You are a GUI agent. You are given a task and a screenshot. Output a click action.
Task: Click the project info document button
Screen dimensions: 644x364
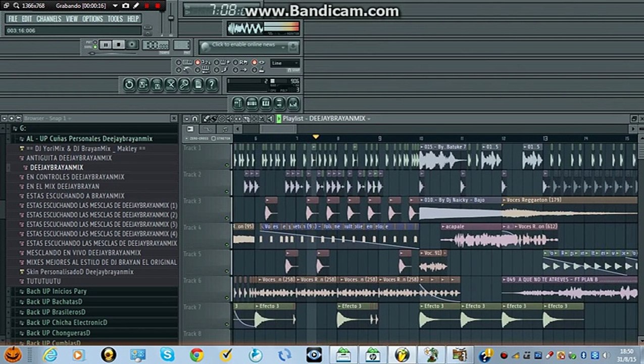[197, 84]
